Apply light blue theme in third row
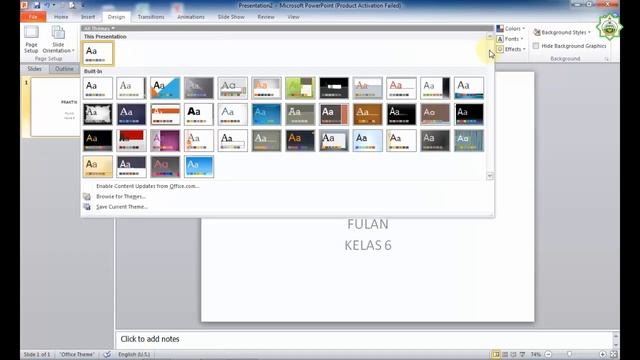The height and width of the screenshot is (360, 640). [x=367, y=140]
